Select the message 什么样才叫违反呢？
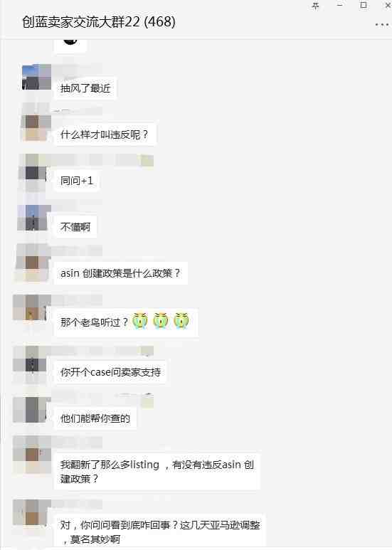The height and width of the screenshot is (550, 392). tap(105, 134)
